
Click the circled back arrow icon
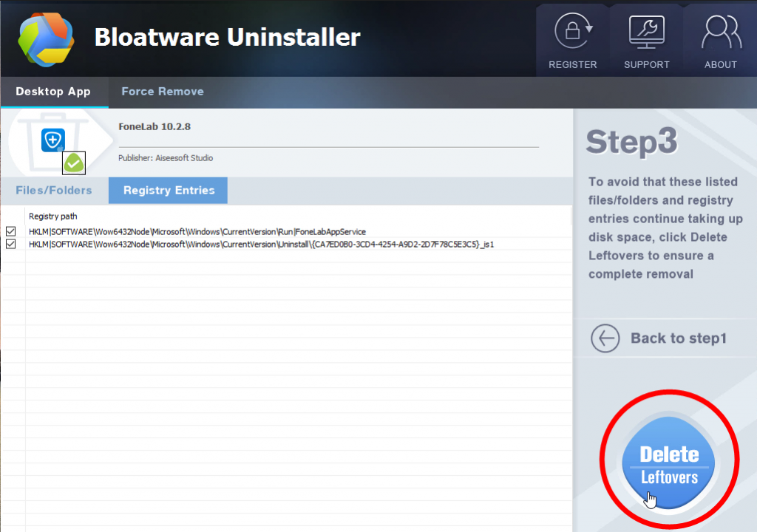[605, 338]
